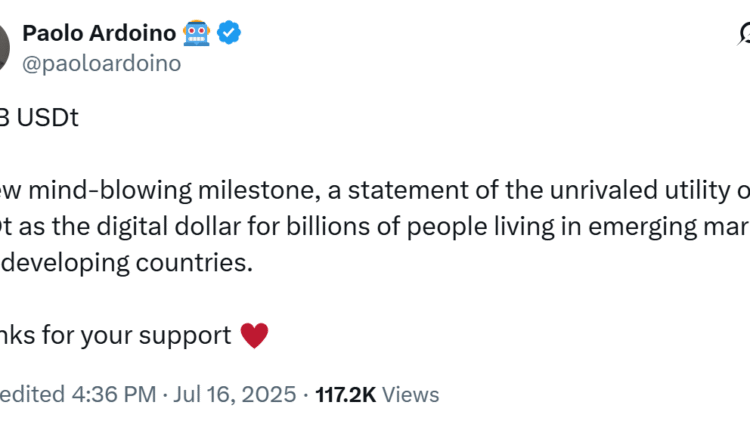This screenshot has width=750, height=430.
Task: Click the Views label
Action: pos(410,395)
